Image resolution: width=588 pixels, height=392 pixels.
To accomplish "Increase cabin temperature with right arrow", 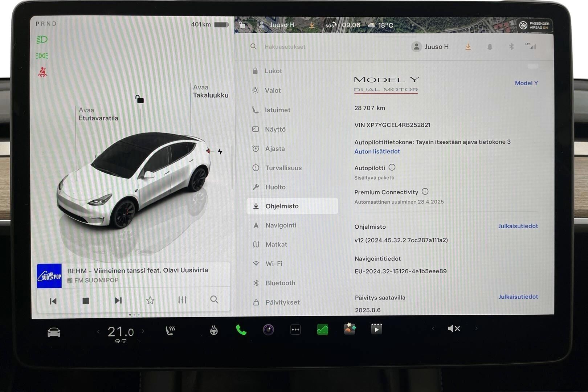I will (143, 331).
